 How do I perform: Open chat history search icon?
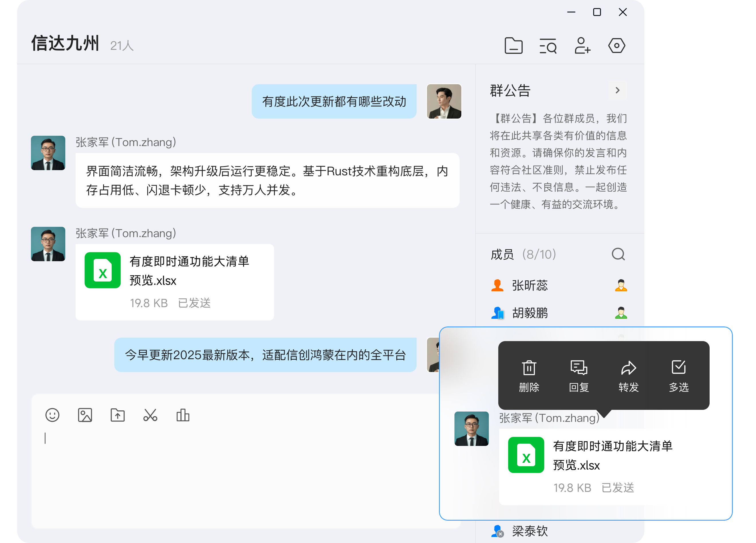[x=548, y=46]
